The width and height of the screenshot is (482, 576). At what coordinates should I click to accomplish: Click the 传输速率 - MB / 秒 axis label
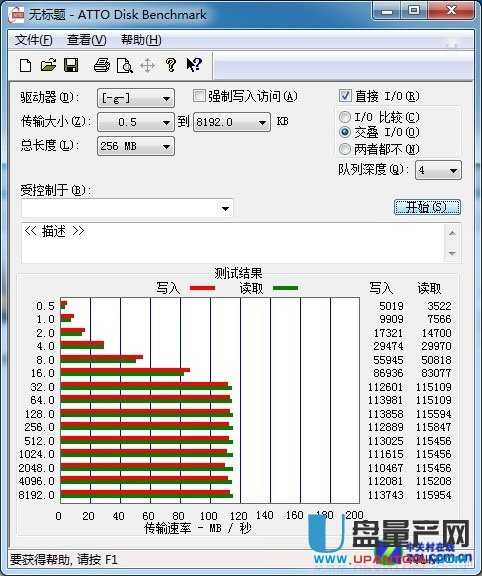(x=197, y=528)
